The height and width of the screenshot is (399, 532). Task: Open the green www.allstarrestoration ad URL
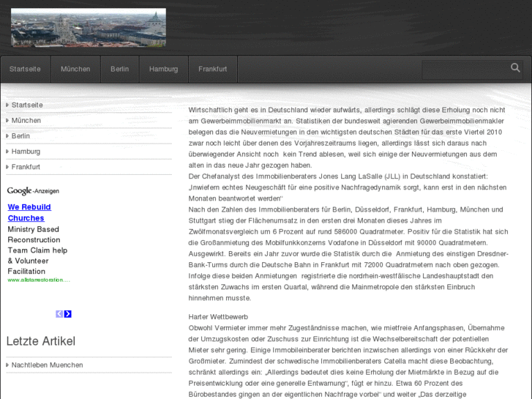tap(39, 280)
